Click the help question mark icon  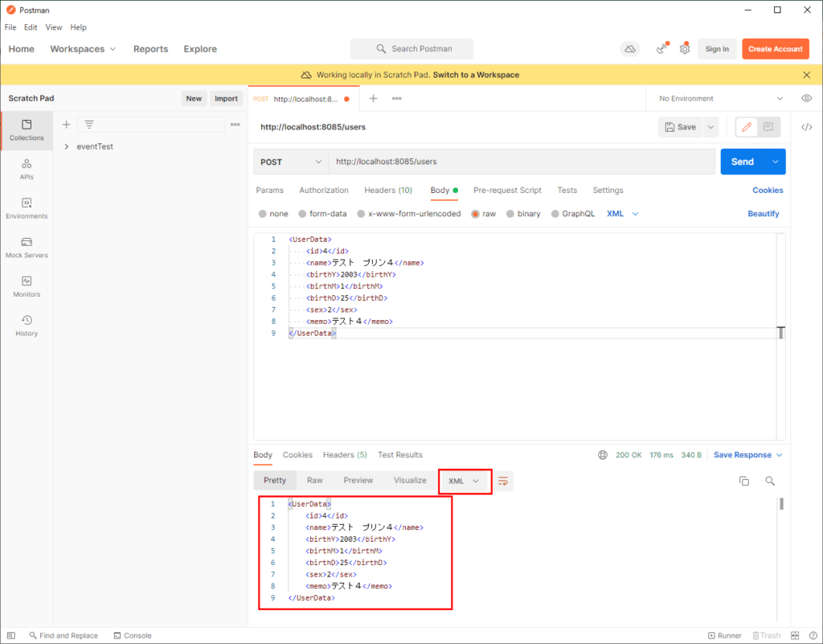(x=813, y=636)
